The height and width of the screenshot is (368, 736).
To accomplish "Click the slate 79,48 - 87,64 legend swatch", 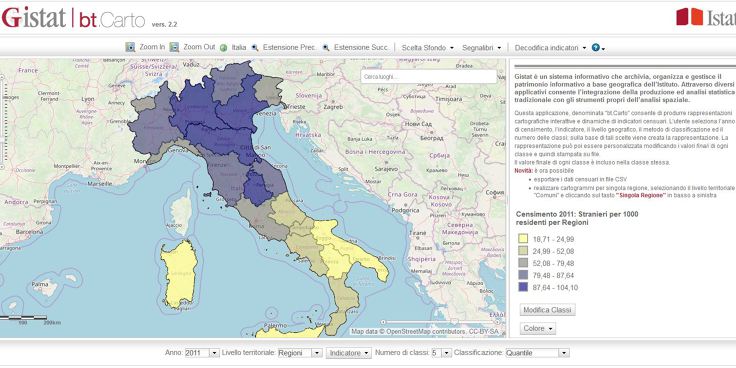I will [x=522, y=275].
